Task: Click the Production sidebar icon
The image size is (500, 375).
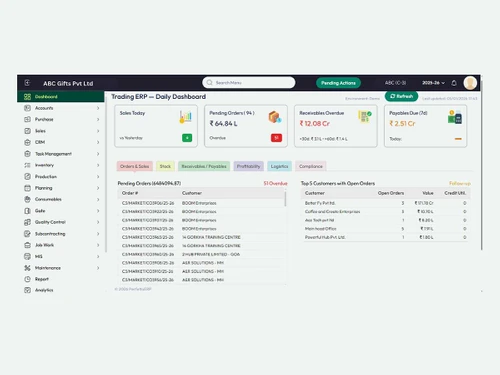Action: 27,177
